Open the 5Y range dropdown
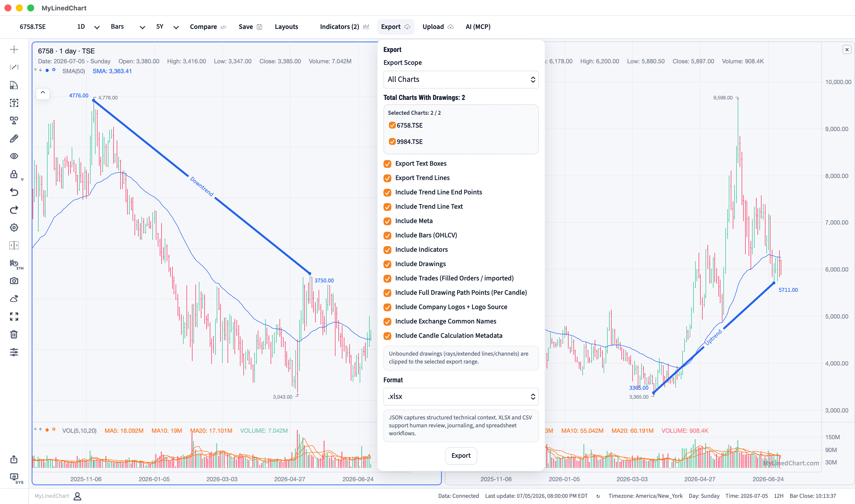 coord(167,27)
